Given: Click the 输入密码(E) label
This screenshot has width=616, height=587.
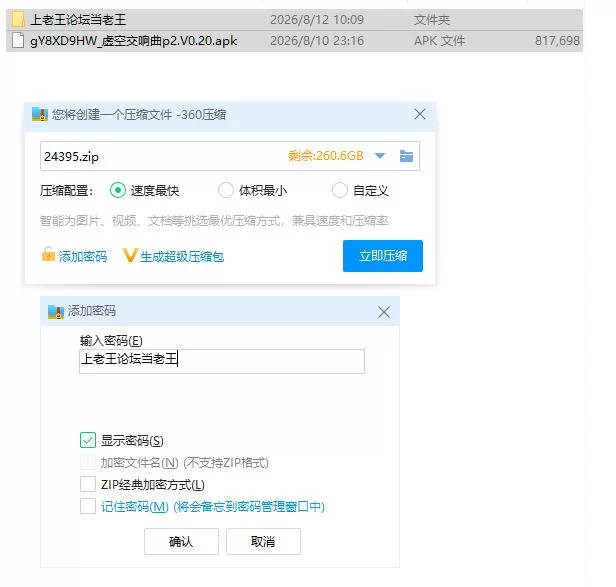Looking at the screenshot, I should point(111,341).
